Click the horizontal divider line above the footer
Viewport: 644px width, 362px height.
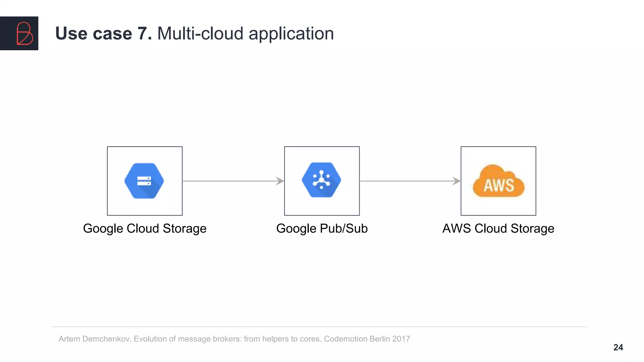pyautogui.click(x=319, y=327)
